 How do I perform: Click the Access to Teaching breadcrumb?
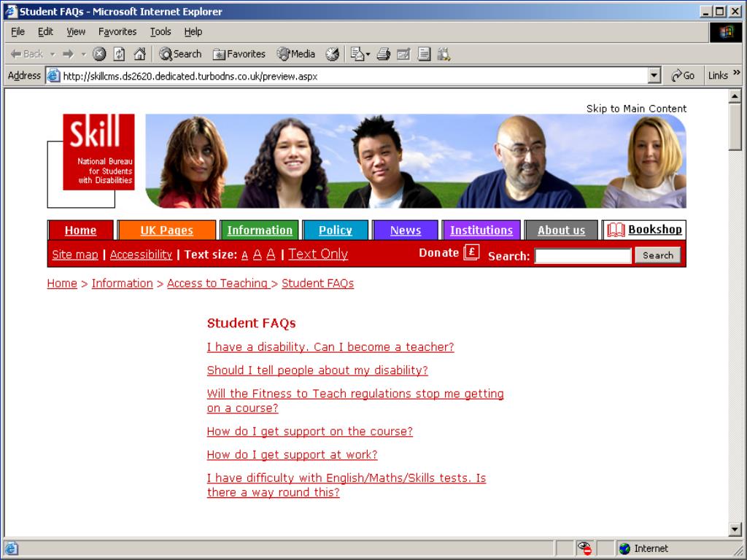click(x=219, y=284)
